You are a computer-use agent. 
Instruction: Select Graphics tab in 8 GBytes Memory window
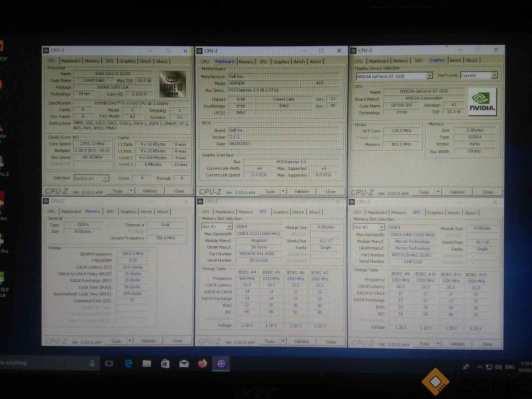click(128, 211)
